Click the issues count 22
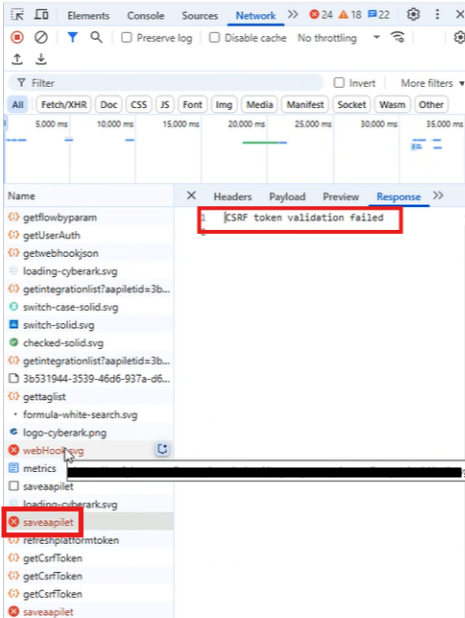Screen dimensions: 465x618 pos(378,15)
